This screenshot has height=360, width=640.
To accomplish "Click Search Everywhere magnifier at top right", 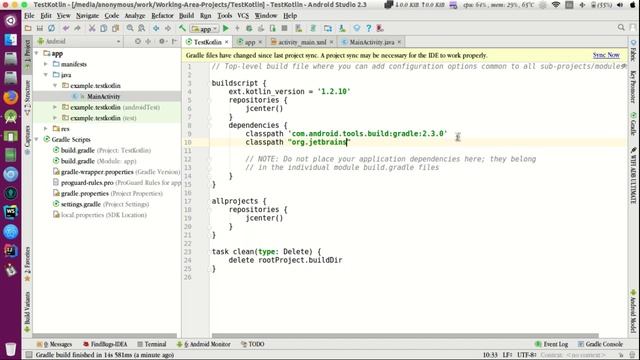I will pos(621,28).
